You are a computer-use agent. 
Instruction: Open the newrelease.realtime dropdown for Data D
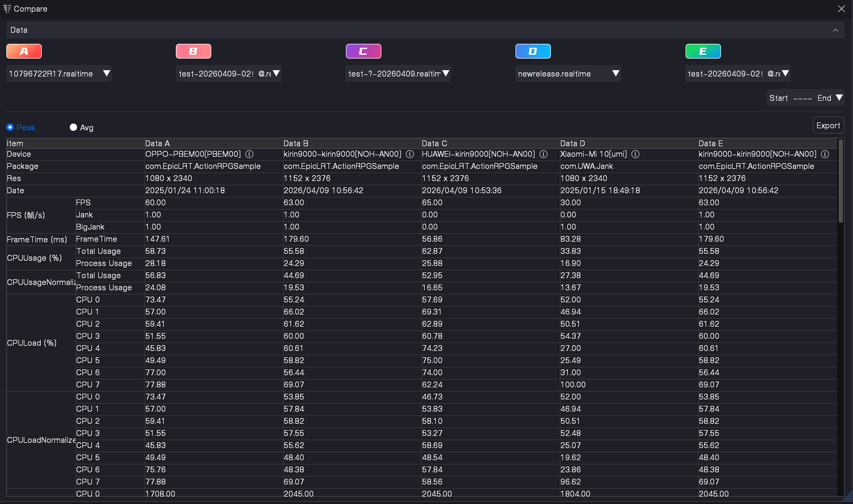(x=568, y=73)
